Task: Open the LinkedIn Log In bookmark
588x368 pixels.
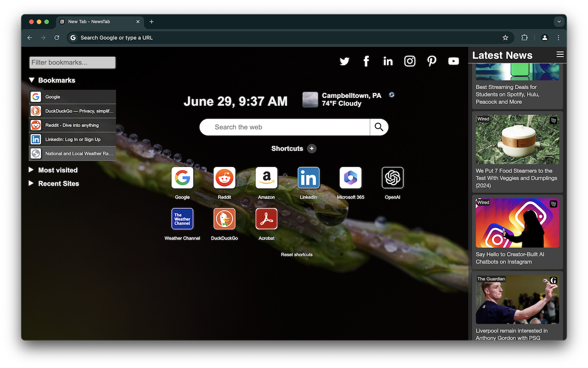Action: pyautogui.click(x=72, y=139)
